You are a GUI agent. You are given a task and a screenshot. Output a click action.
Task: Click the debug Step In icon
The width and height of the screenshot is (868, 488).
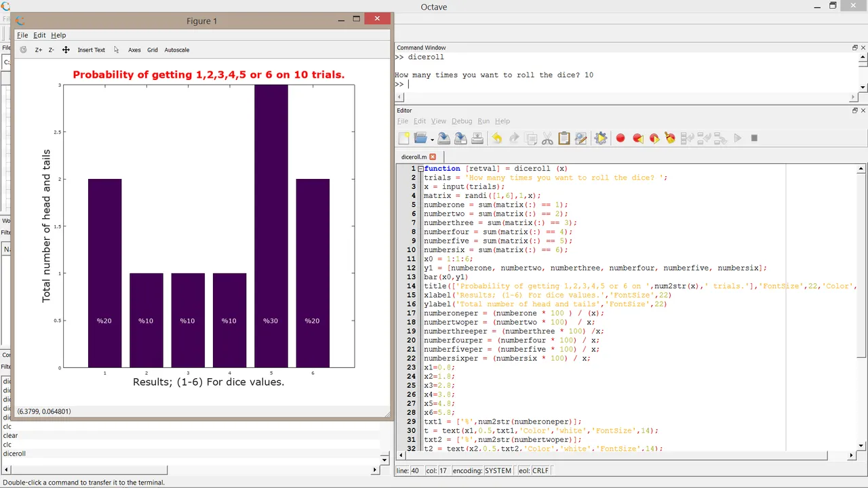click(x=704, y=138)
